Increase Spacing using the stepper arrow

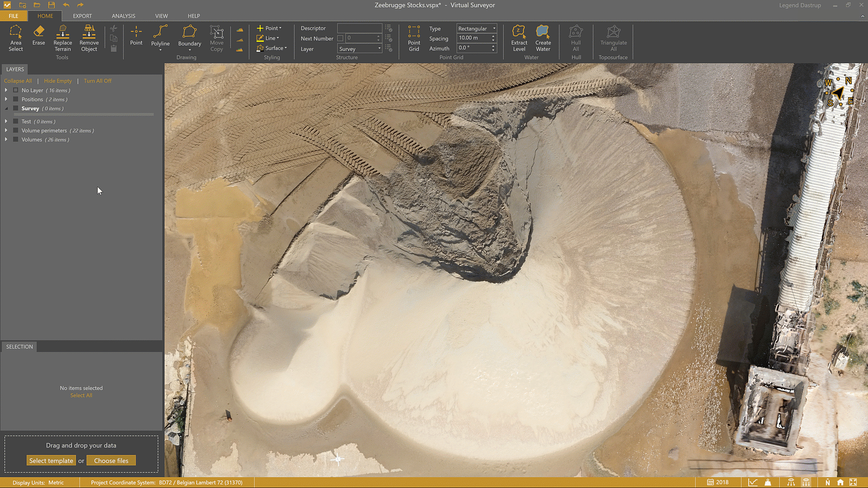(494, 36)
